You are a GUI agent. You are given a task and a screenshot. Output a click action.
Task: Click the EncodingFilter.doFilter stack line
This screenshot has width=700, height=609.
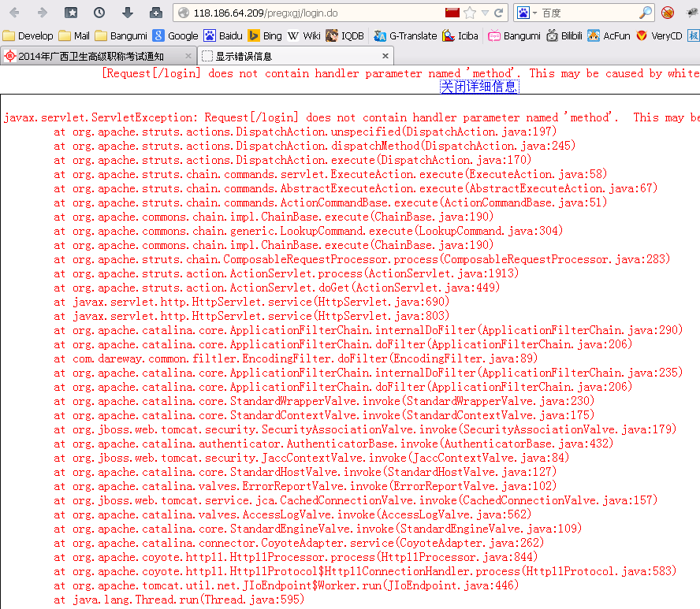point(296,358)
